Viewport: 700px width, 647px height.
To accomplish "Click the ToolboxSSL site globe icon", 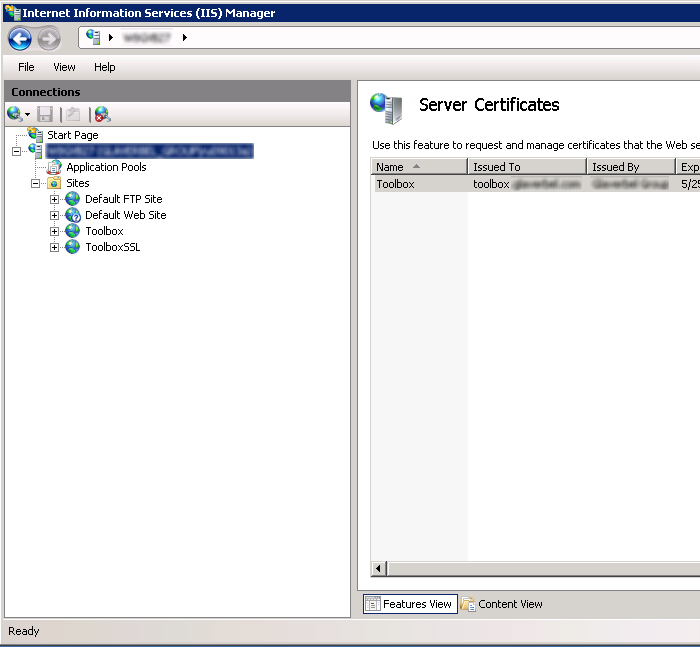I will point(73,247).
